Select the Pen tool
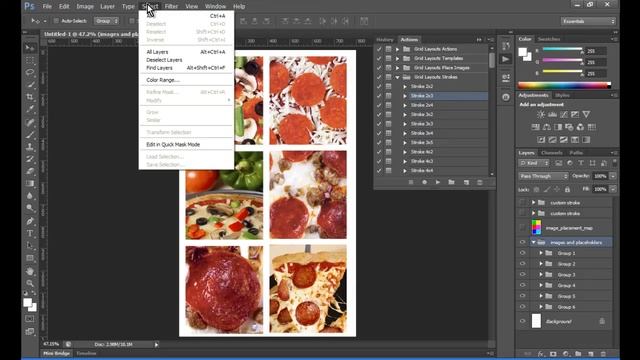The image size is (640, 360). pos(30,221)
